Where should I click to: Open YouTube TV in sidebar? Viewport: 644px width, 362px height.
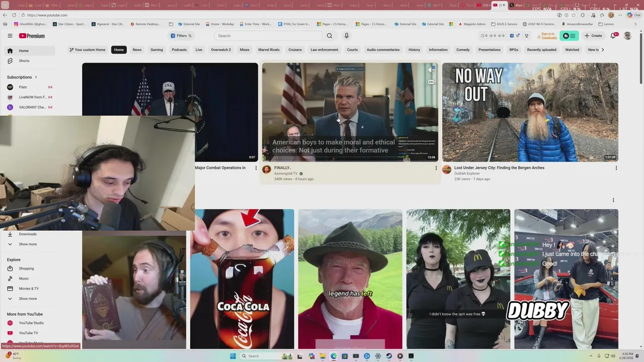pos(31,333)
